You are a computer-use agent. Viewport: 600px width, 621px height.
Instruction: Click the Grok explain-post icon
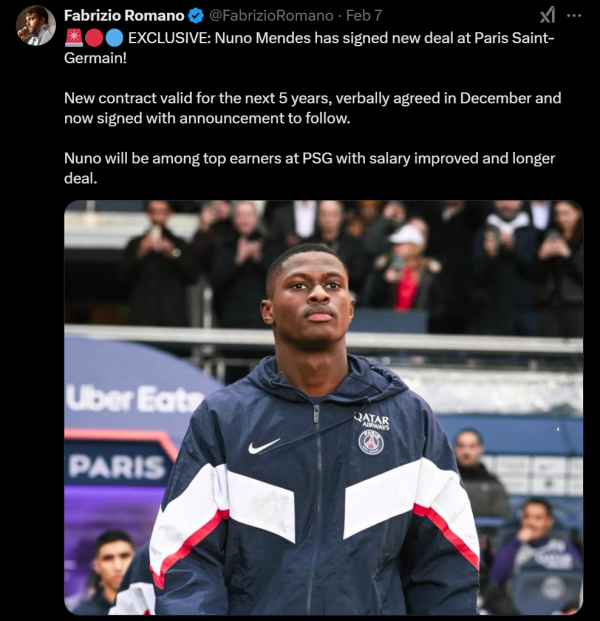(547, 15)
